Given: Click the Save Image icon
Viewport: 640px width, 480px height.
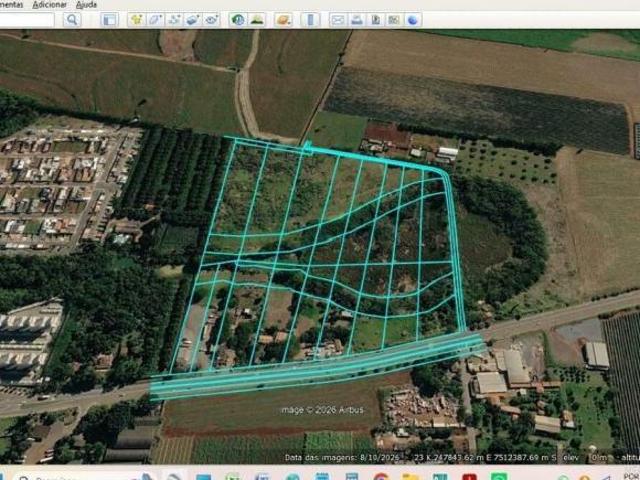Looking at the screenshot, I should (376, 19).
